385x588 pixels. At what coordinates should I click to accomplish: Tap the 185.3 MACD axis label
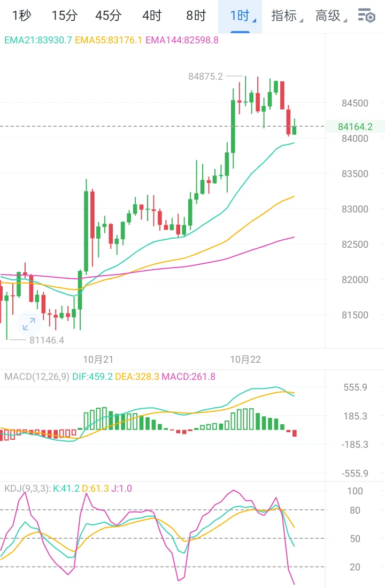[356, 416]
